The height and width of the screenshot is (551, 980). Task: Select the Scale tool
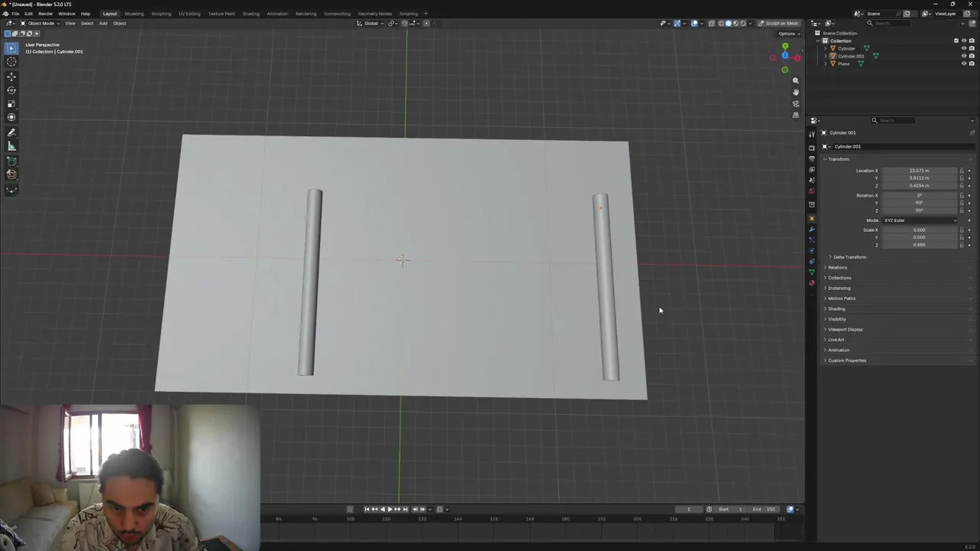[x=11, y=104]
